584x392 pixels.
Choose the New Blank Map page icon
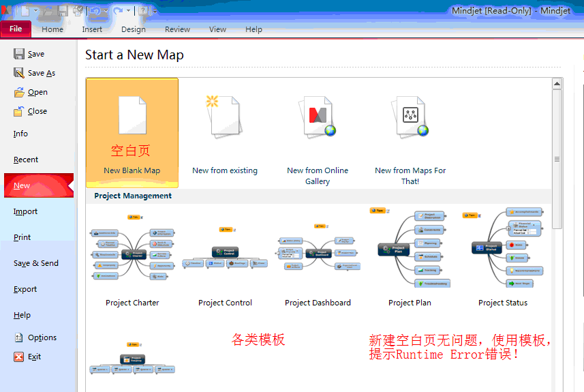(x=132, y=115)
